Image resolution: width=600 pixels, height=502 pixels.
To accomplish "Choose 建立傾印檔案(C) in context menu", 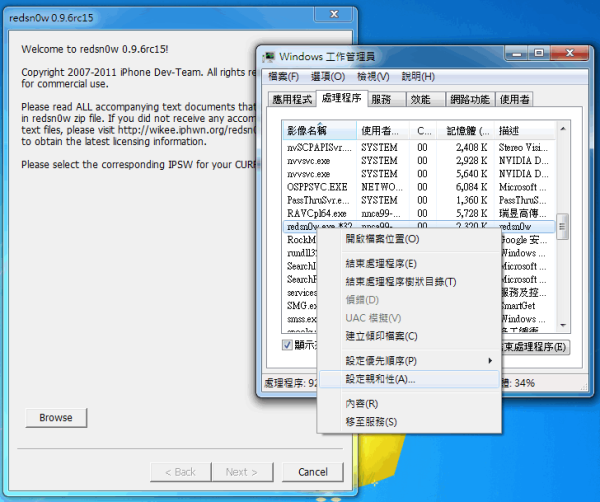I will click(x=409, y=336).
